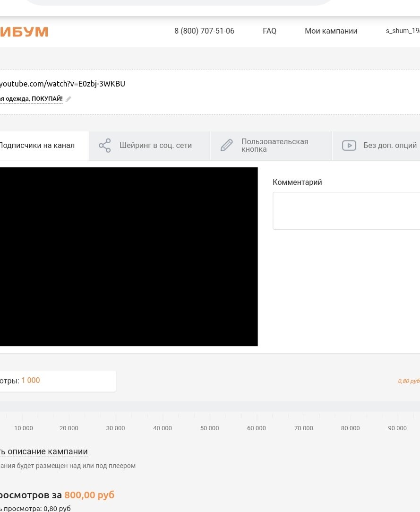420x512 pixels.
Task: Click the 70 000 scale mark
Action: [x=303, y=428]
